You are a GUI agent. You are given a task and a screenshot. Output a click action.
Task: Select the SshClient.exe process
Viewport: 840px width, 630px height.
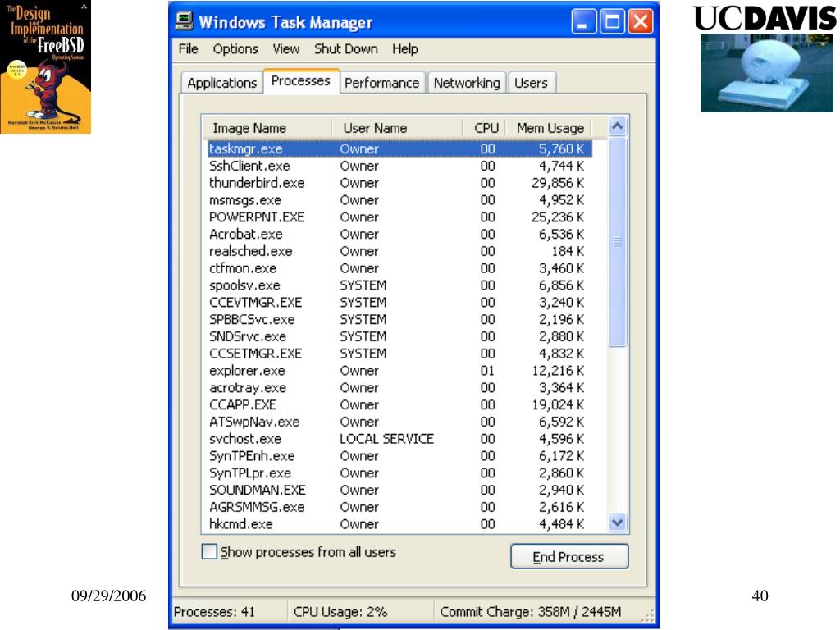399,166
